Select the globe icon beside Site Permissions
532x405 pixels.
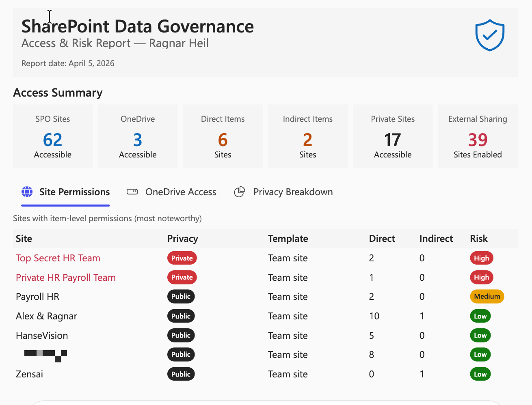(x=27, y=192)
